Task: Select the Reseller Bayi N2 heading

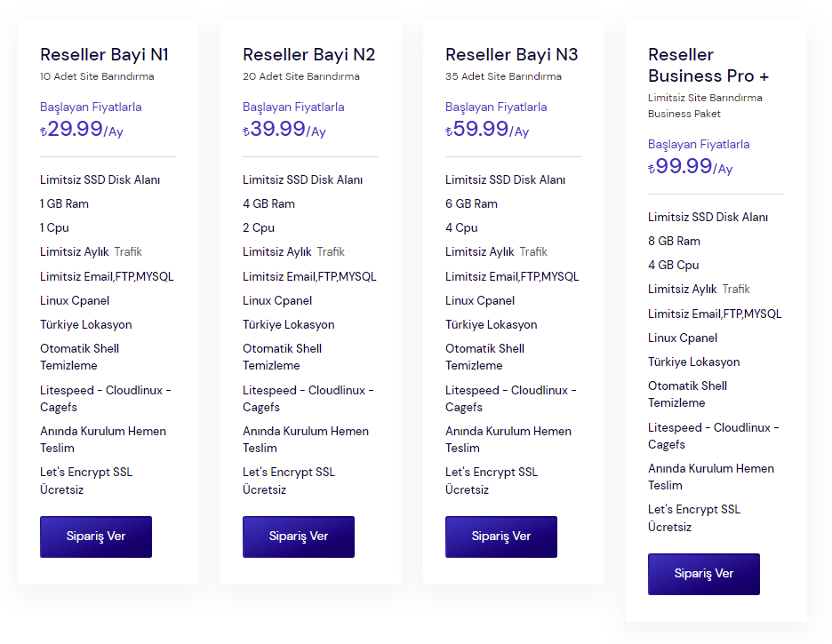Action: [x=308, y=54]
